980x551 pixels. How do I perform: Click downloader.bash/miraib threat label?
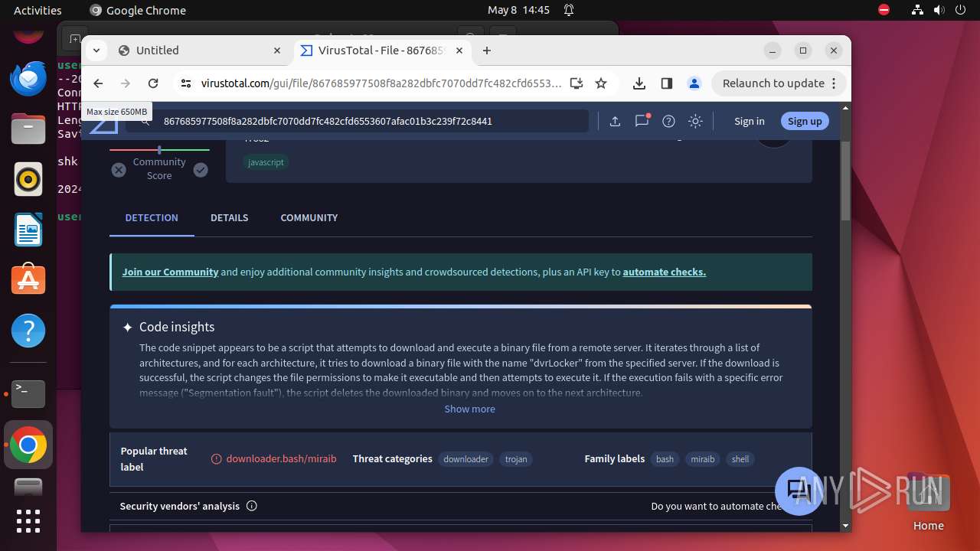281,458
